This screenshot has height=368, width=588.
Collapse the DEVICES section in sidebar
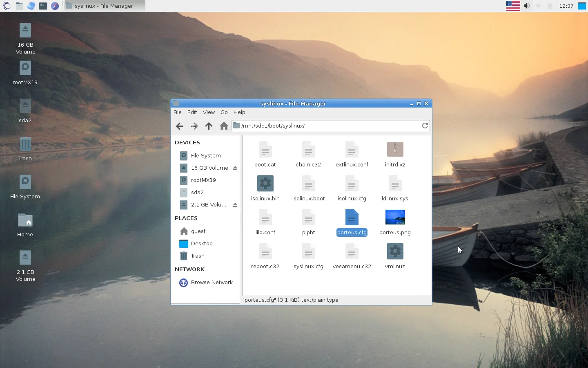(187, 142)
